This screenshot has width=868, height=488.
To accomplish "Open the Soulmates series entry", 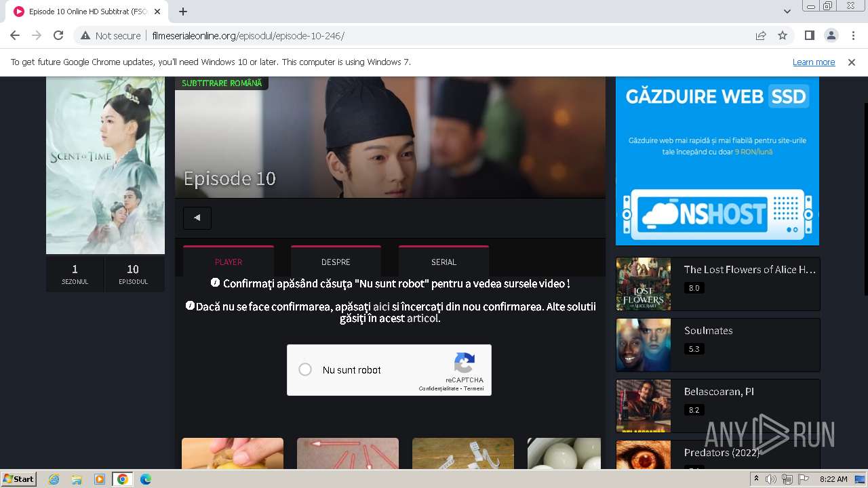I will 708,330.
